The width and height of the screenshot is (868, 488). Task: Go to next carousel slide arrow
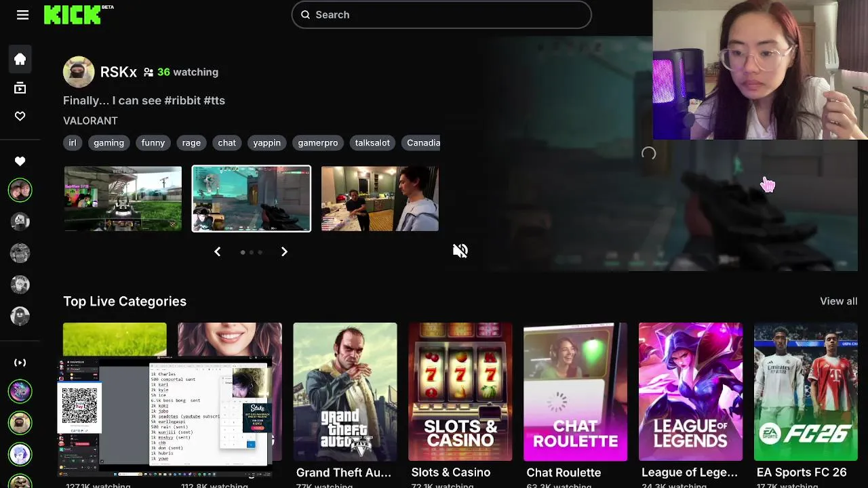[x=284, y=251]
